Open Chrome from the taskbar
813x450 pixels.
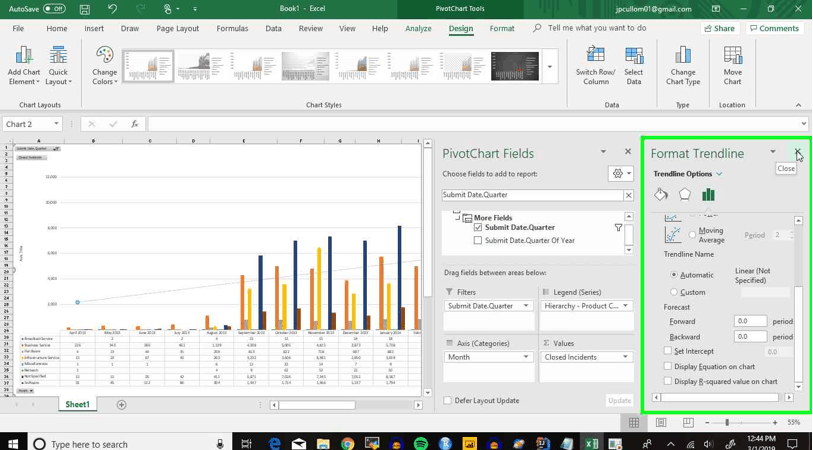(347, 443)
